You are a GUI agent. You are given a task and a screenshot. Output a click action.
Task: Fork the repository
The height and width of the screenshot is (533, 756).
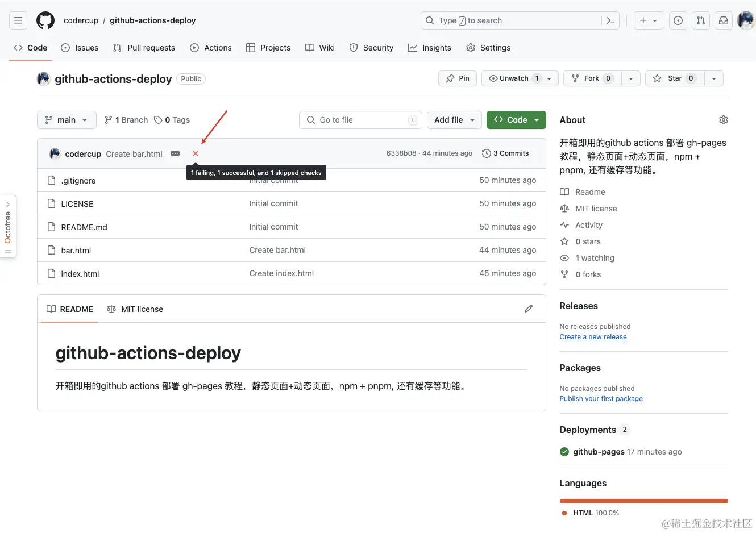592,78
